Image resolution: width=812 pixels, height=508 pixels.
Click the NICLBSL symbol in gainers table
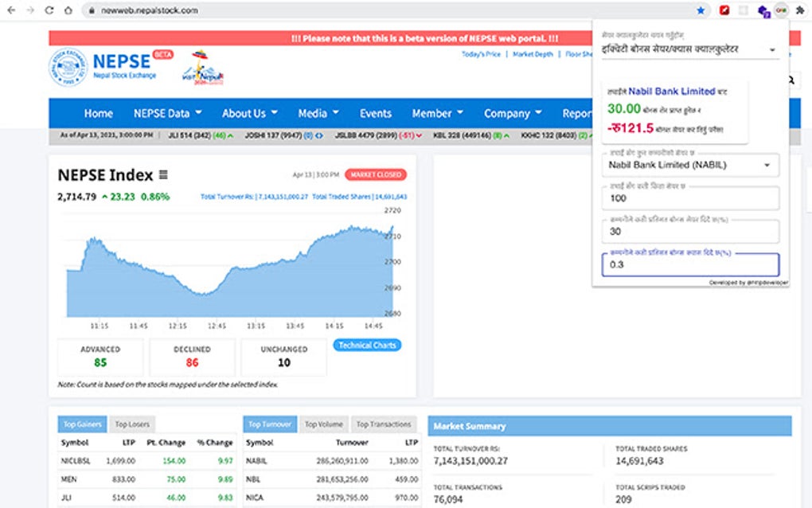(76, 461)
